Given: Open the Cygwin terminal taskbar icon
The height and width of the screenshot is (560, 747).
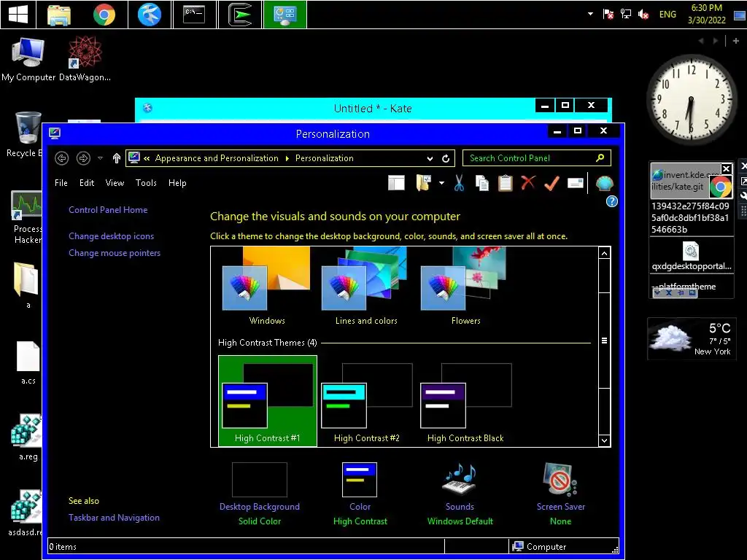Looking at the screenshot, I should [240, 15].
